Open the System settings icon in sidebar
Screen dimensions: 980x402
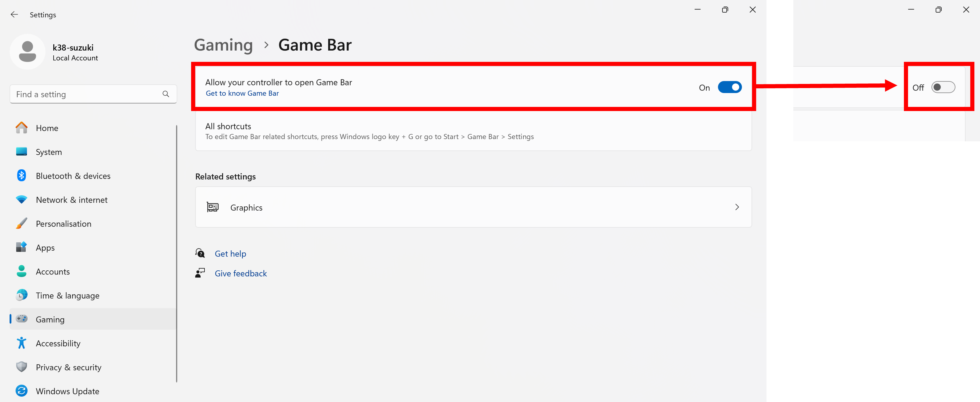coord(22,152)
